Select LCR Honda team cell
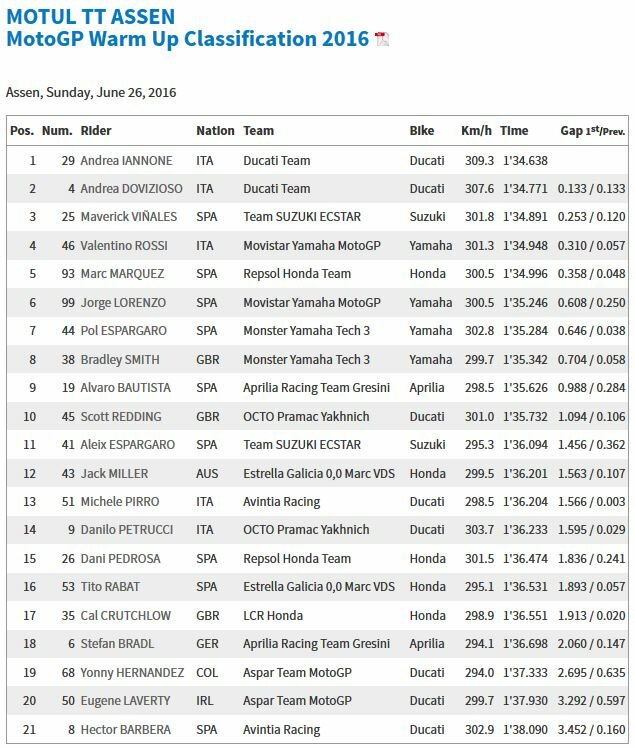Screen dimensions: 635x748 273,615
